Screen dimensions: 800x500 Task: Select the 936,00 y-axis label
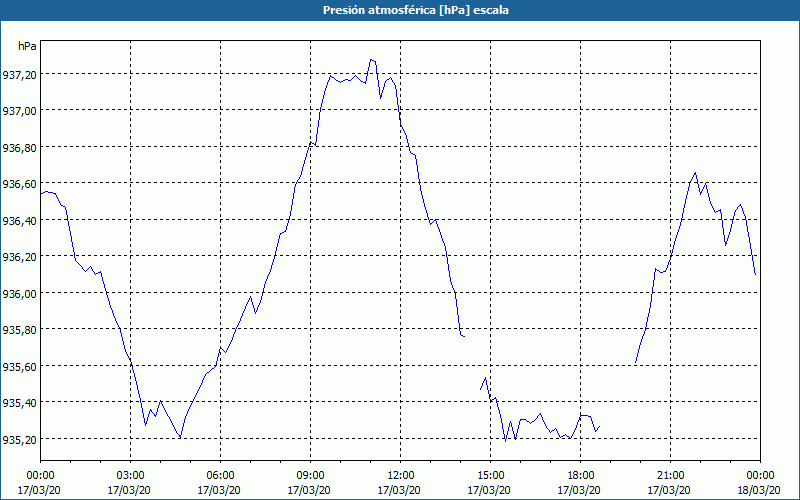point(19,294)
